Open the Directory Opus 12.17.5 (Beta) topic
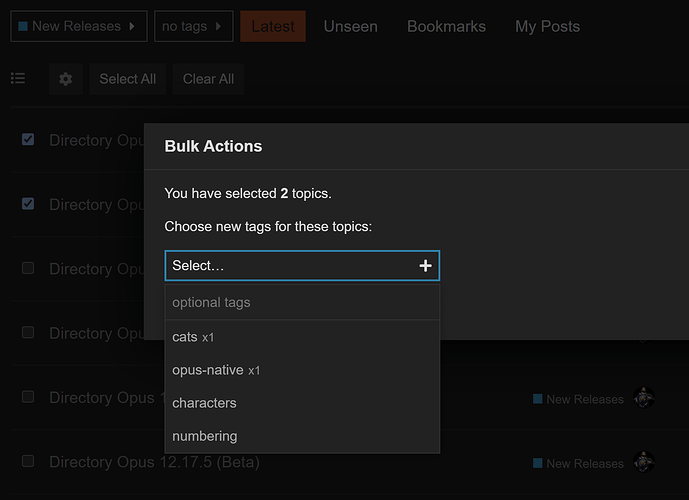 click(x=154, y=462)
